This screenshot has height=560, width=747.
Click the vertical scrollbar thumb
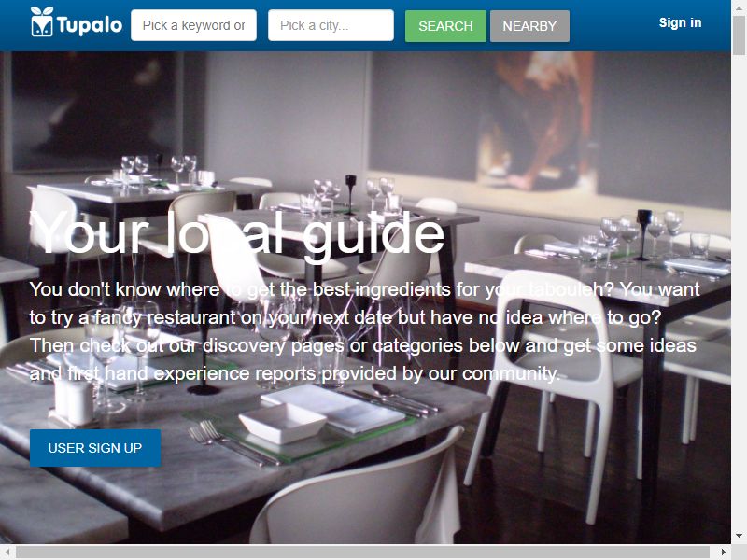click(739, 35)
